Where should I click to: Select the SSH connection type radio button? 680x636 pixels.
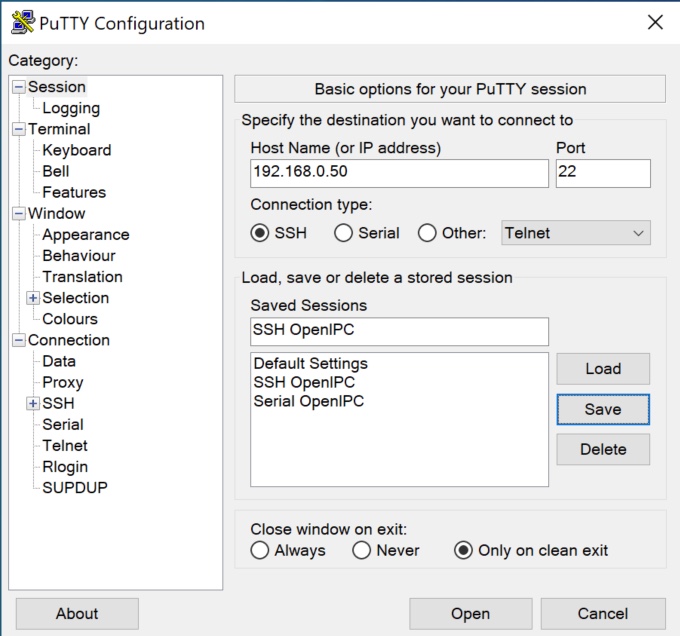coord(260,233)
